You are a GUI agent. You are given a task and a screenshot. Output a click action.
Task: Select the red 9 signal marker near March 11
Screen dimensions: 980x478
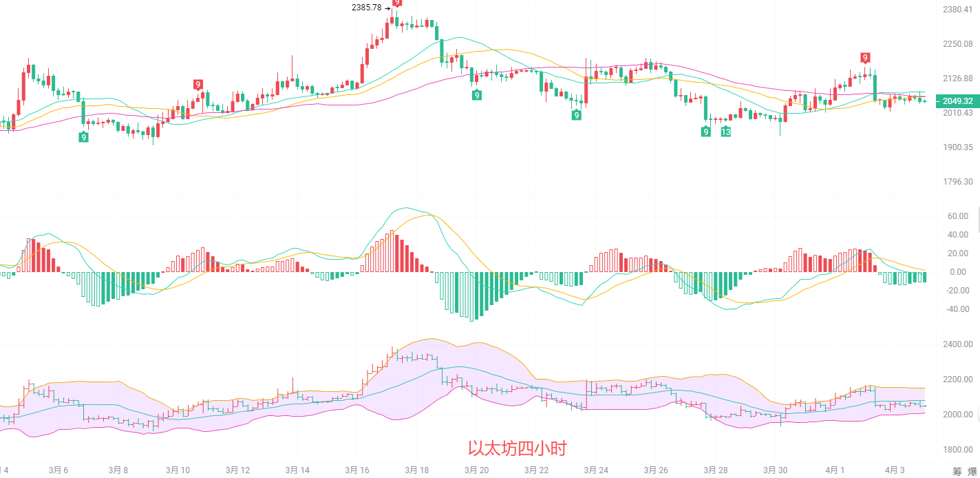click(198, 85)
